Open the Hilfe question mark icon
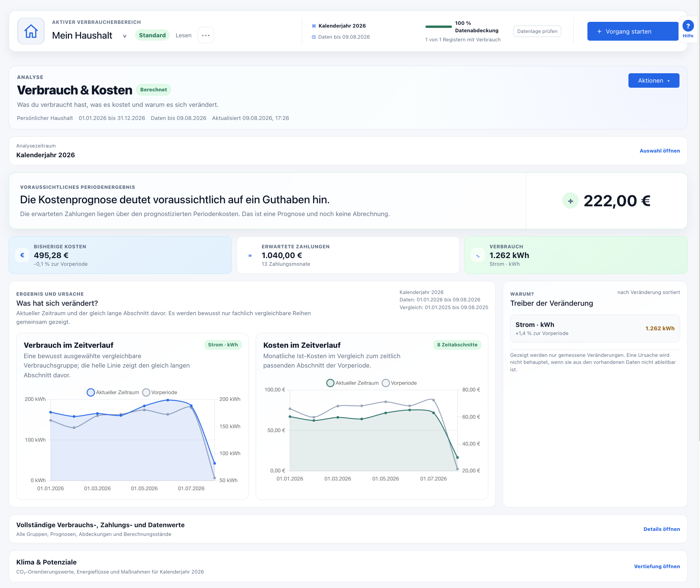 pyautogui.click(x=688, y=26)
